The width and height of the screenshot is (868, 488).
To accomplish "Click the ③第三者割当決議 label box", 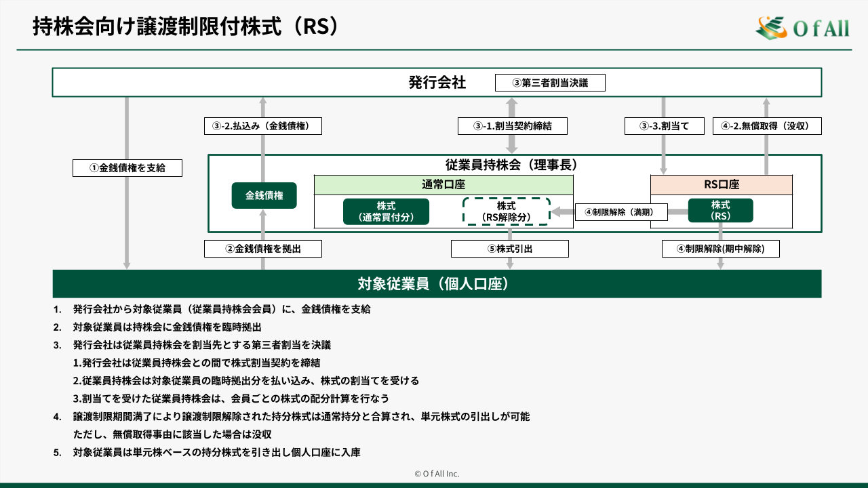I will click(549, 83).
